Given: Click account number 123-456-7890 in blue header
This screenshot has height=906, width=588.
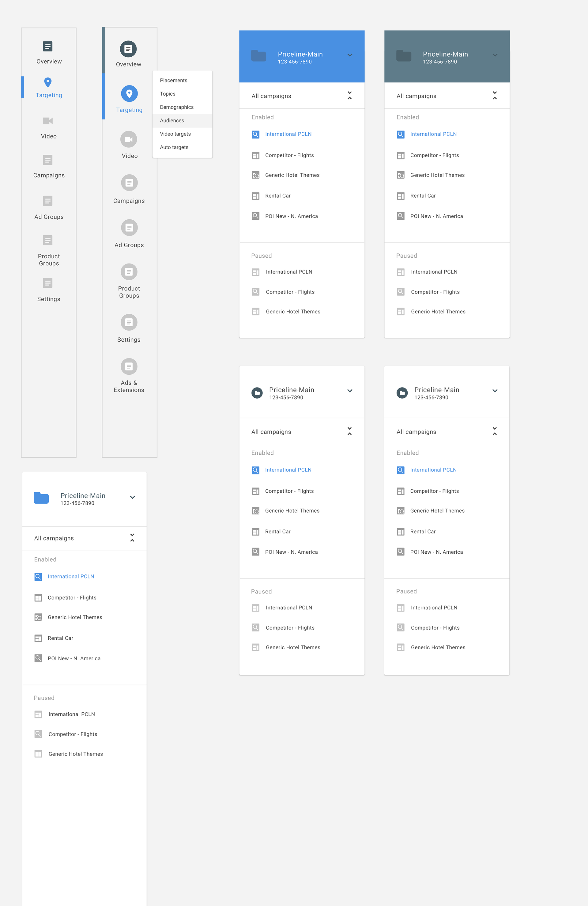Looking at the screenshot, I should click(295, 62).
